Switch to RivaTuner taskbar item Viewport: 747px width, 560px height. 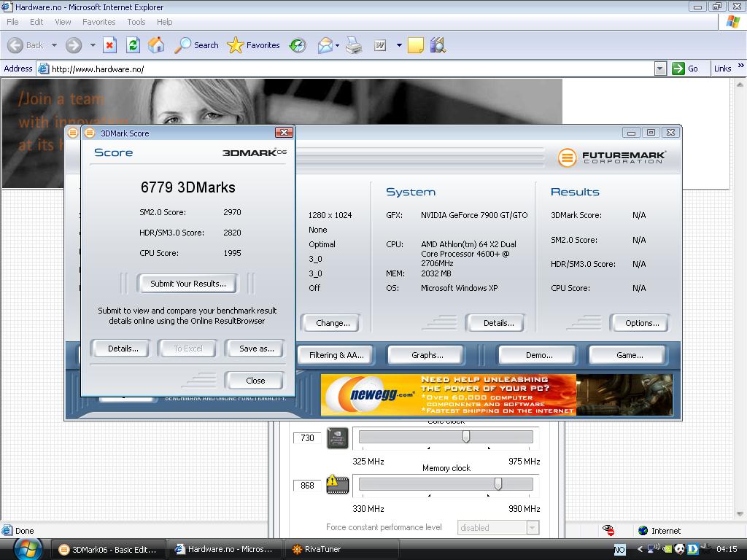[x=341, y=550]
